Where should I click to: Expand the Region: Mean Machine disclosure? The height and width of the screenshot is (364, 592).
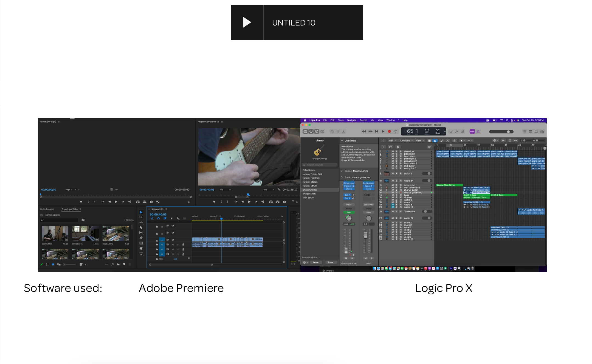click(342, 171)
